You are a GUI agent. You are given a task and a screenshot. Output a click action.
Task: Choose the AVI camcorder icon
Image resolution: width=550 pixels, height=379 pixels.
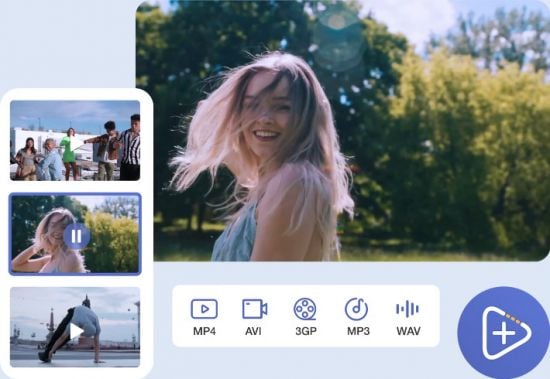pos(255,309)
